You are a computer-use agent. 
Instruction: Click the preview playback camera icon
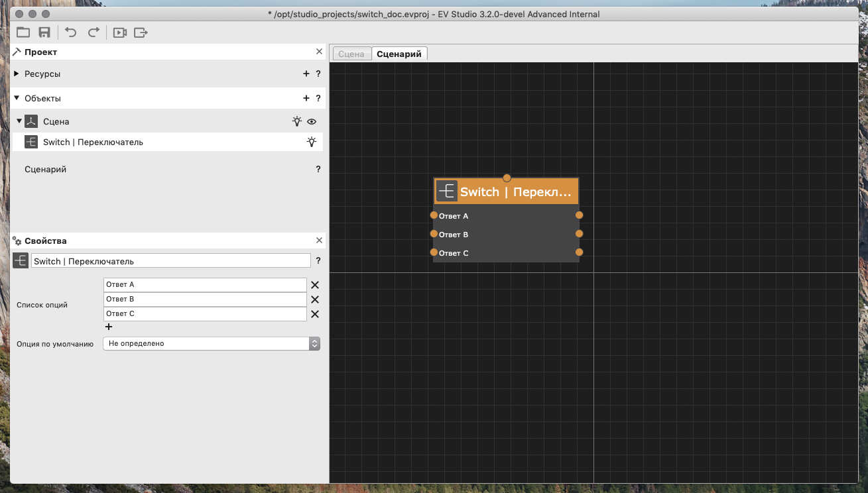tap(119, 32)
